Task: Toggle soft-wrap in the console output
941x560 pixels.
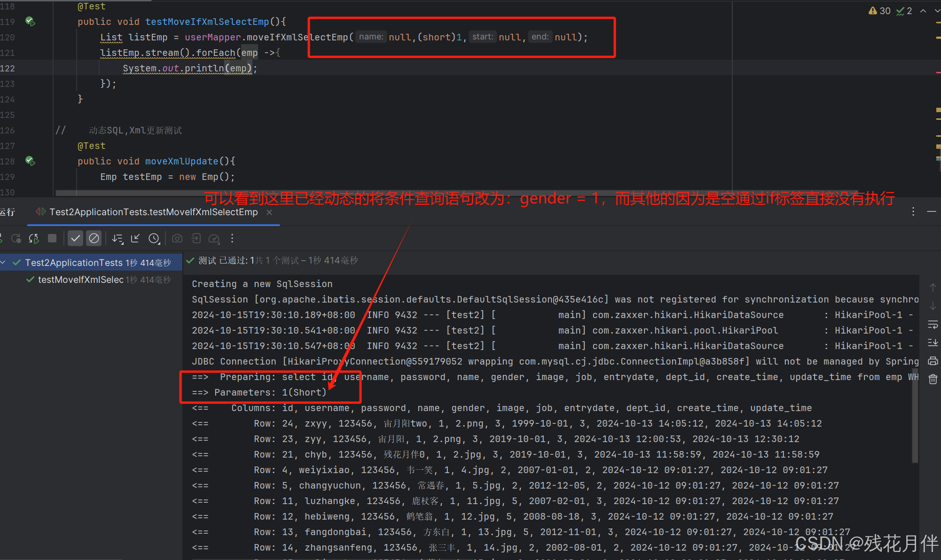Action: pyautogui.click(x=933, y=325)
